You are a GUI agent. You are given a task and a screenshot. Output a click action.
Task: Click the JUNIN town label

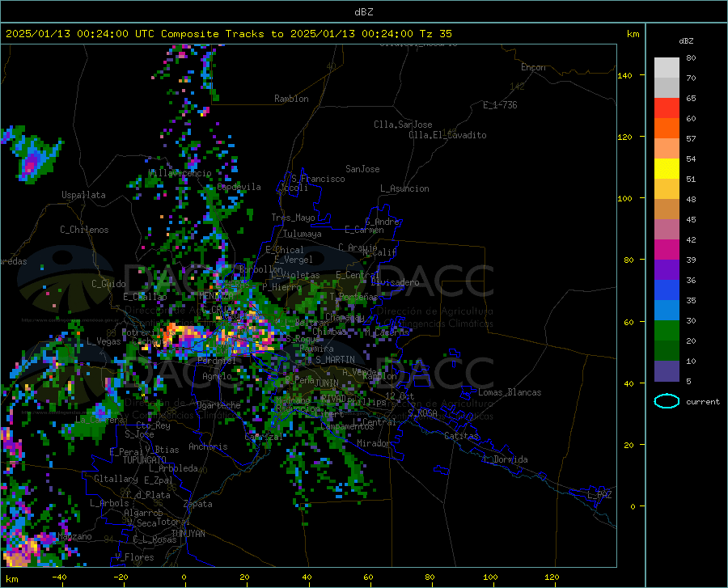(327, 383)
